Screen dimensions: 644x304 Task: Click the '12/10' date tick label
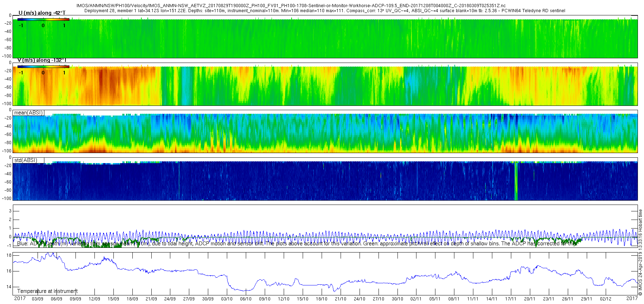[x=284, y=299]
